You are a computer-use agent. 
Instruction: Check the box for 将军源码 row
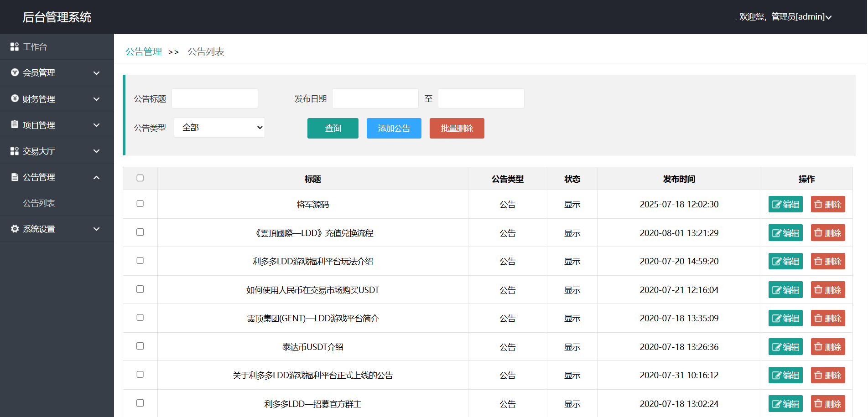point(140,204)
